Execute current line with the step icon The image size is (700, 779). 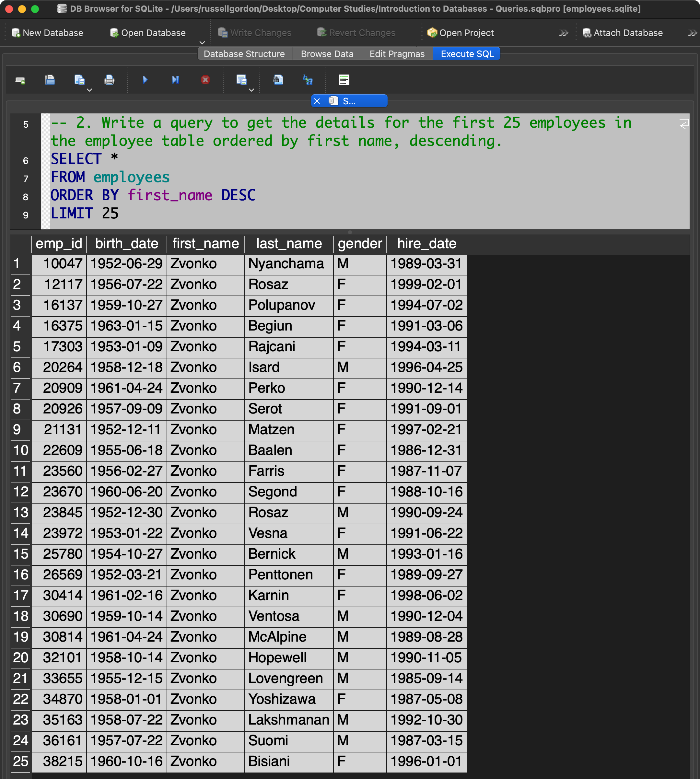pos(175,80)
